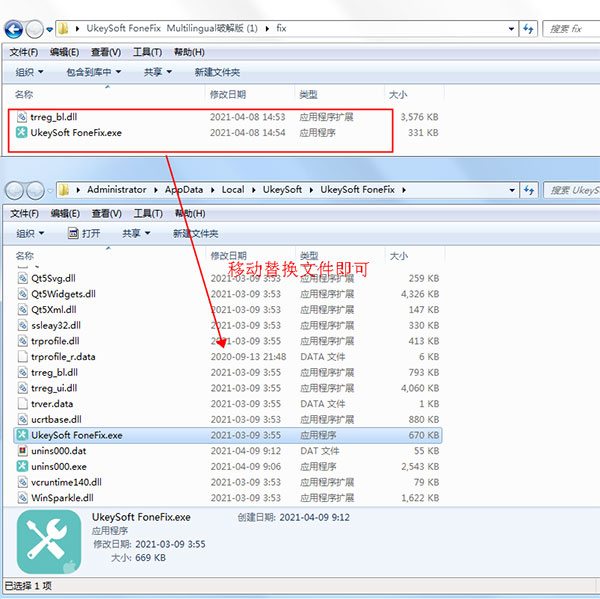Open 编辑(E) menu in top window
This screenshot has height=599, width=600.
(x=64, y=52)
